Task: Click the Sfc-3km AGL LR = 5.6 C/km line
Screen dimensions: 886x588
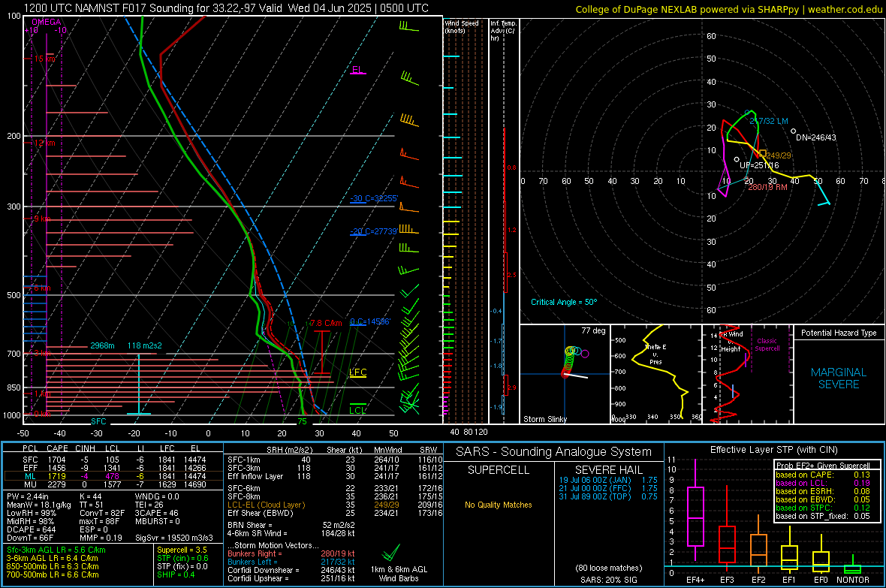Action: point(56,550)
